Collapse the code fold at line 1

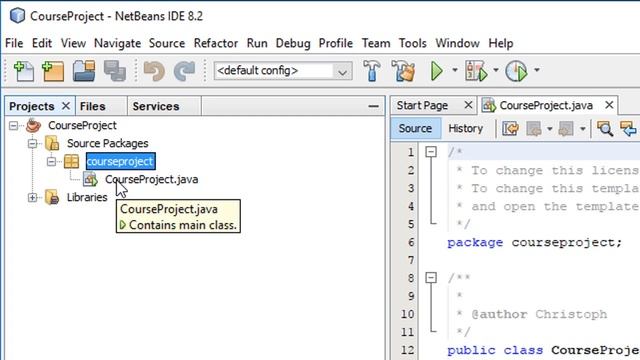pos(431,152)
